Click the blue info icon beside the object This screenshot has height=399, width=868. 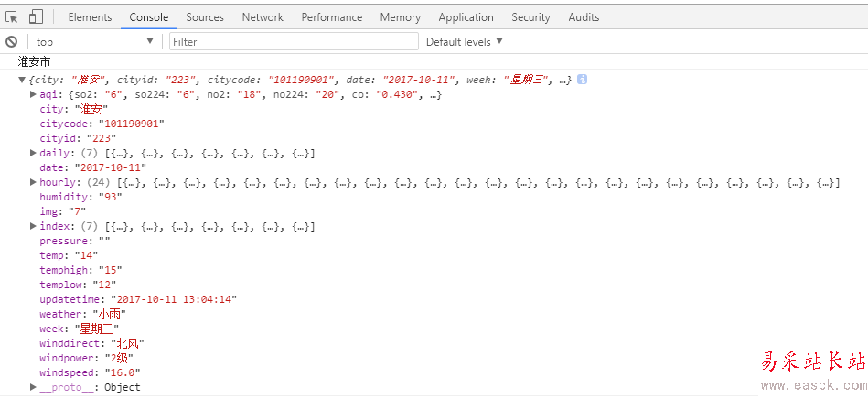pyautogui.click(x=582, y=80)
